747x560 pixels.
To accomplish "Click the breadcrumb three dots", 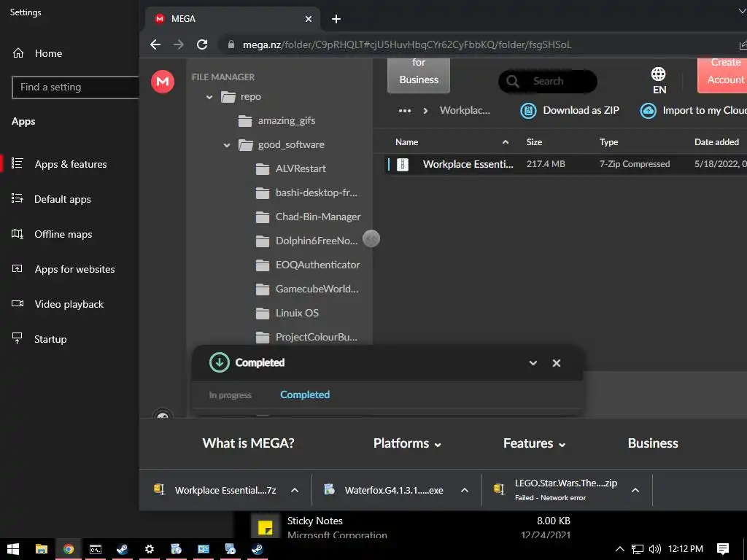I will point(404,111).
